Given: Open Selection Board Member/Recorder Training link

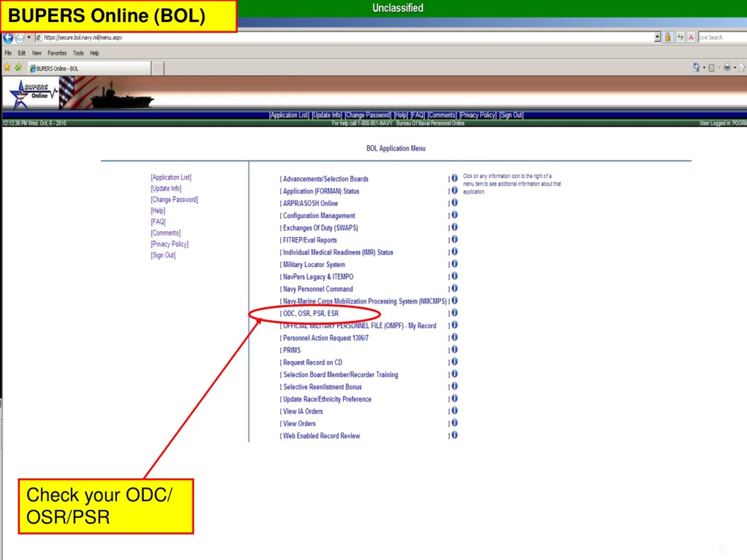Looking at the screenshot, I should (341, 375).
